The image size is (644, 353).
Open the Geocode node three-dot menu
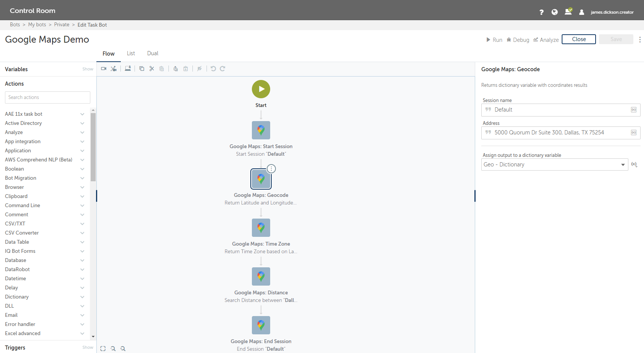pyautogui.click(x=271, y=169)
